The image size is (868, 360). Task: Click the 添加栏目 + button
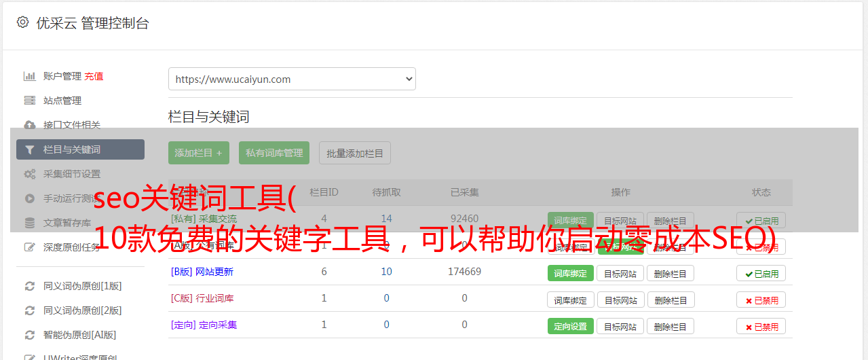click(199, 153)
